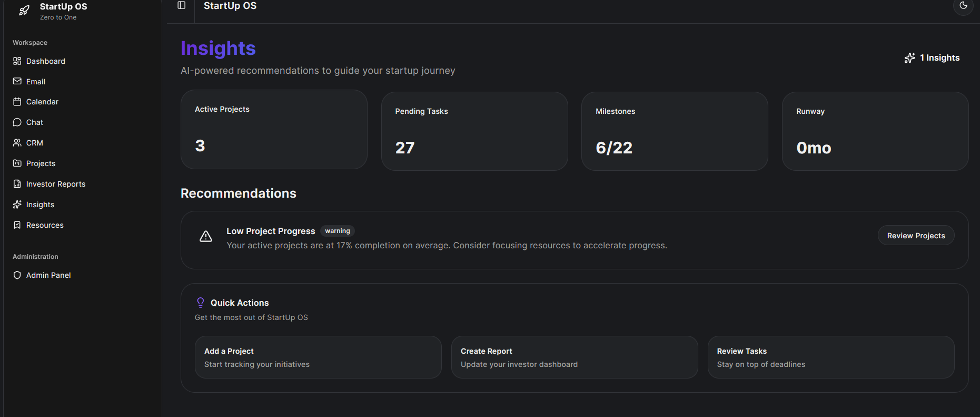Click the Runway stat card

tap(875, 131)
